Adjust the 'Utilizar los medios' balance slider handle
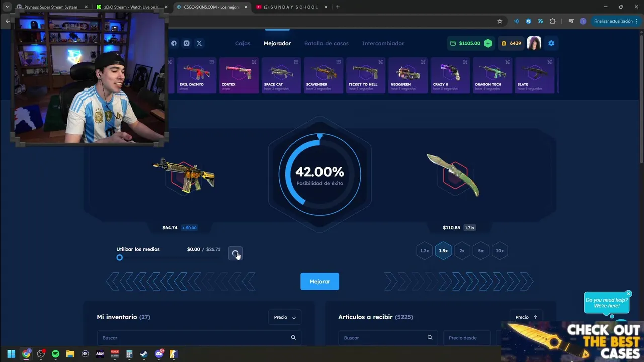The height and width of the screenshot is (362, 644). click(119, 257)
